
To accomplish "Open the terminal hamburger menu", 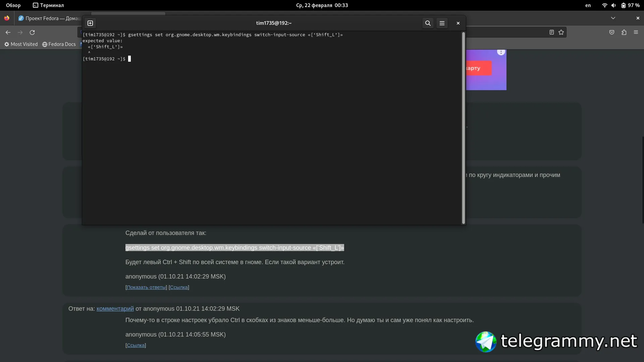I will click(442, 23).
